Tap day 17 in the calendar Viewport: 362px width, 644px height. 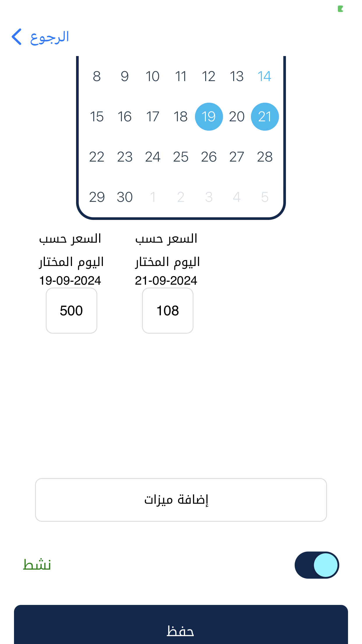click(153, 117)
